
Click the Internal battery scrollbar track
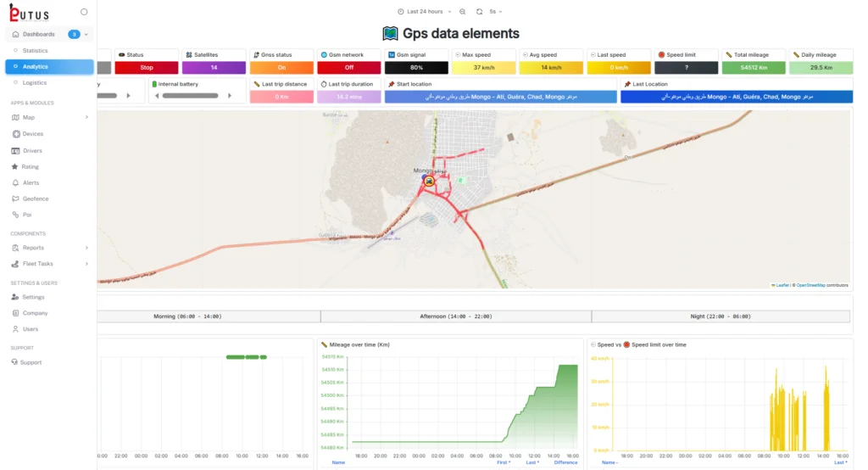(x=192, y=96)
